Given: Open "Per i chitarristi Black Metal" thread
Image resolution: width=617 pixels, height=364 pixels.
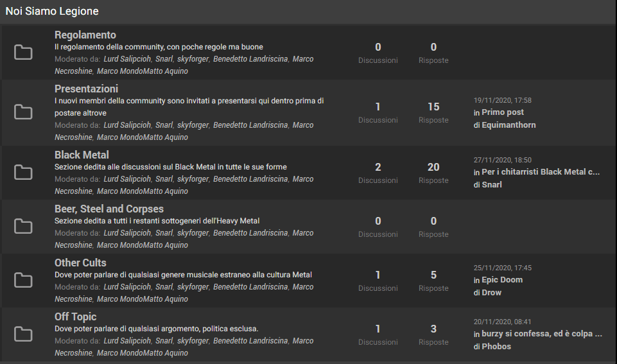Looking at the screenshot, I should [541, 172].
